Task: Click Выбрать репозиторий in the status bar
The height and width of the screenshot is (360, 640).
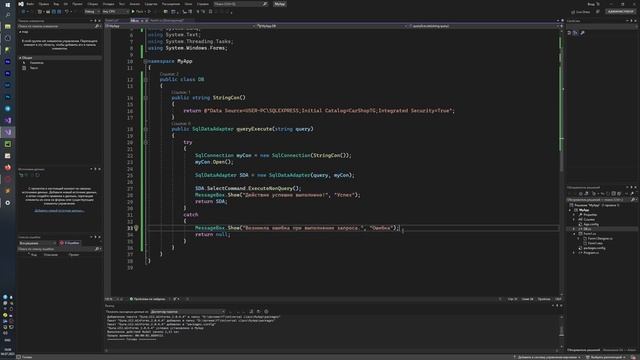Action: [x=607, y=358]
